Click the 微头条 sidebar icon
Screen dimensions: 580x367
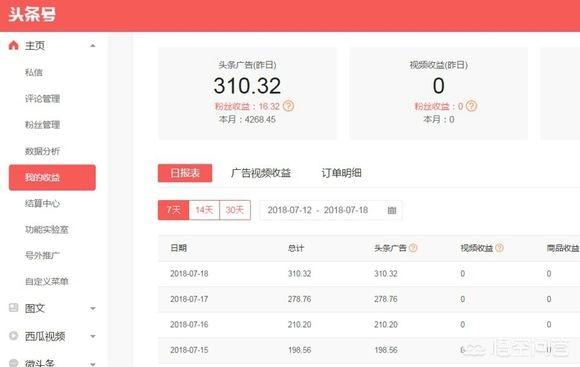14,363
